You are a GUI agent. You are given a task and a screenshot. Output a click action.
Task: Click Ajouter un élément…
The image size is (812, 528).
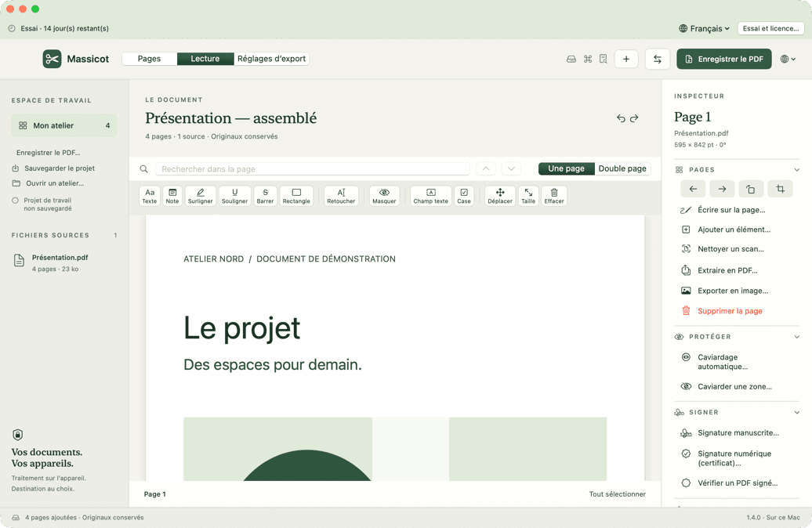click(726, 230)
